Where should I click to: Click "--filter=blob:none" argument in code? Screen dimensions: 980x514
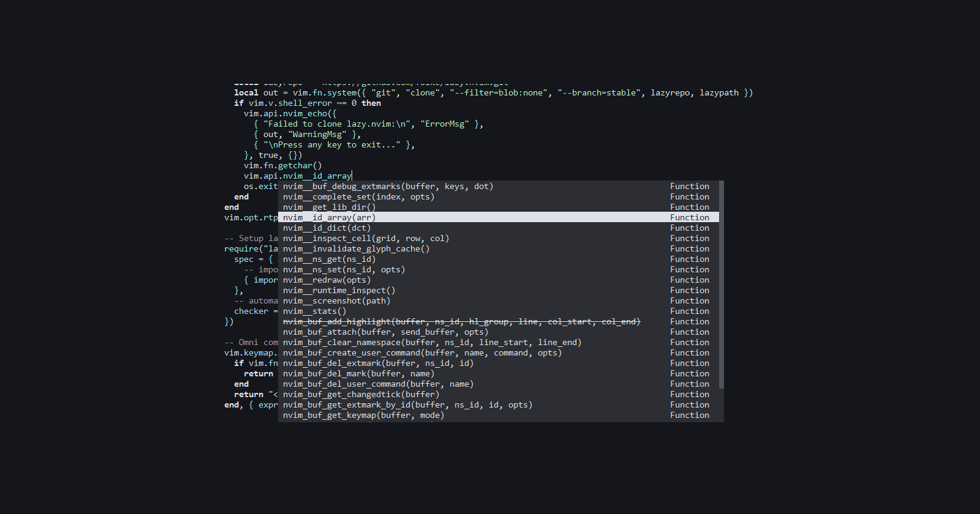coord(499,92)
